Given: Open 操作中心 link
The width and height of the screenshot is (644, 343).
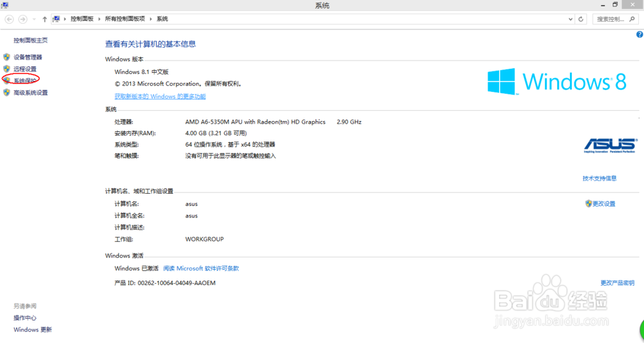Looking at the screenshot, I should point(25,317).
